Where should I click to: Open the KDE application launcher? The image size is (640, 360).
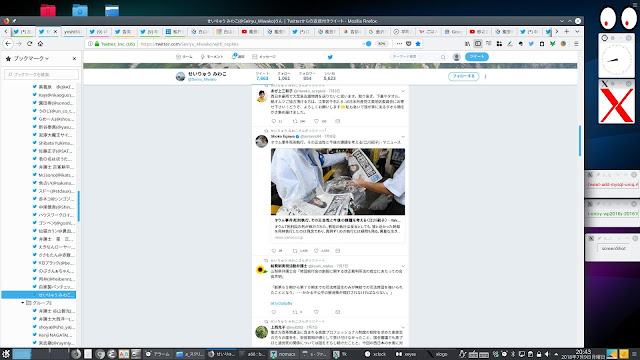pos(6,354)
